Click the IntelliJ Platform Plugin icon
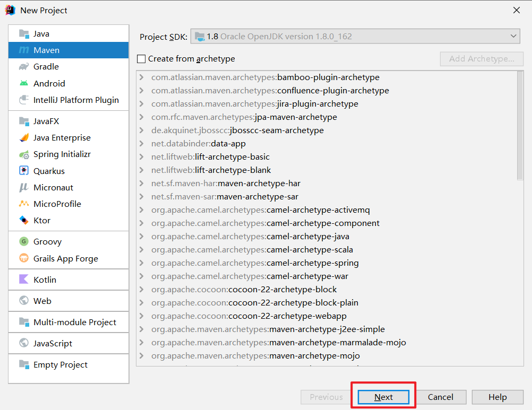 point(24,100)
